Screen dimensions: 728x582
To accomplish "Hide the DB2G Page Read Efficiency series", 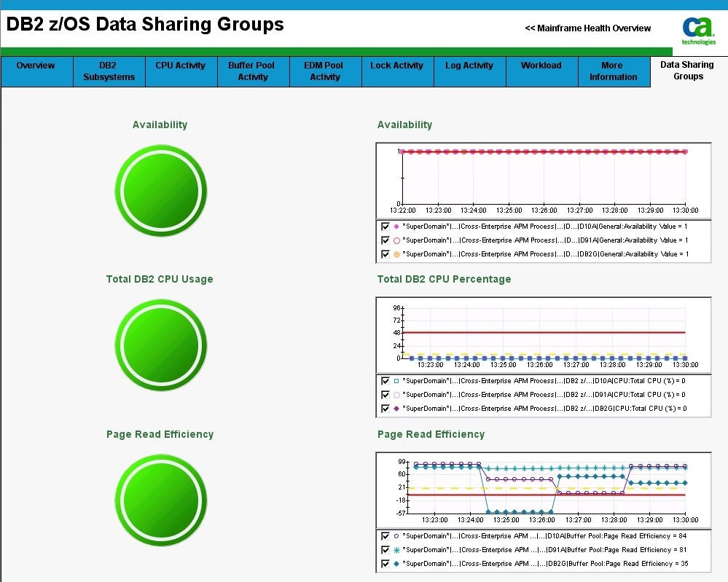I will 385,564.
